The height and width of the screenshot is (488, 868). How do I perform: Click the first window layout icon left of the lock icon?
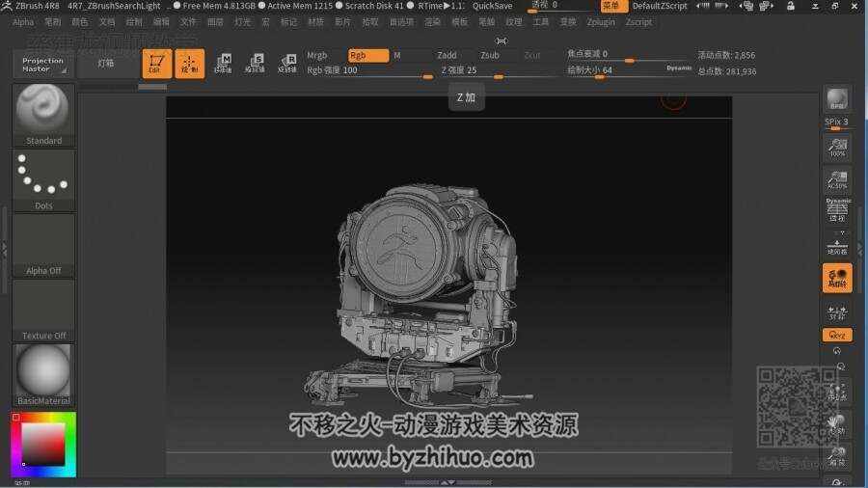click(746, 6)
